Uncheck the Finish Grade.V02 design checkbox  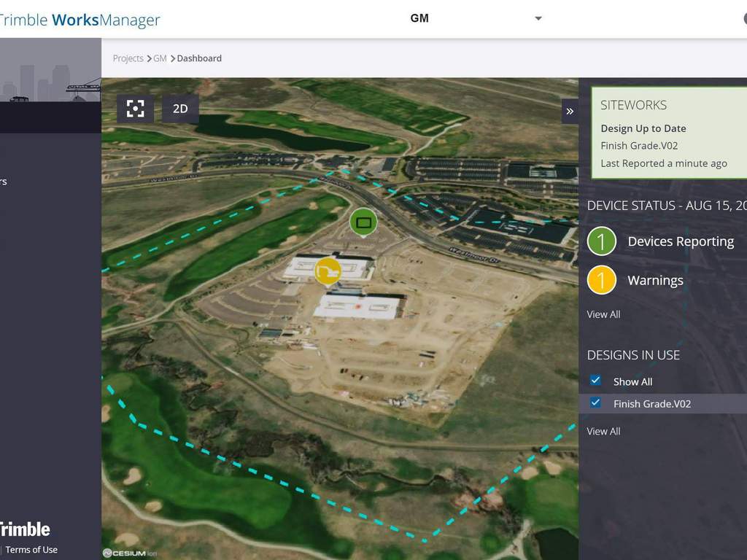(x=595, y=402)
